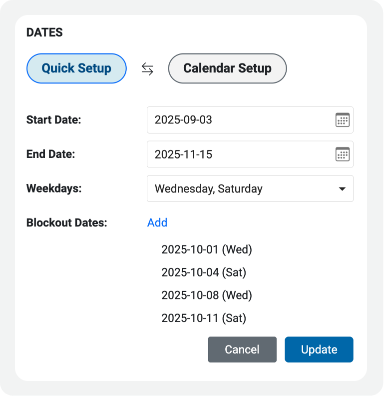Cancel the date changes

[x=242, y=349]
